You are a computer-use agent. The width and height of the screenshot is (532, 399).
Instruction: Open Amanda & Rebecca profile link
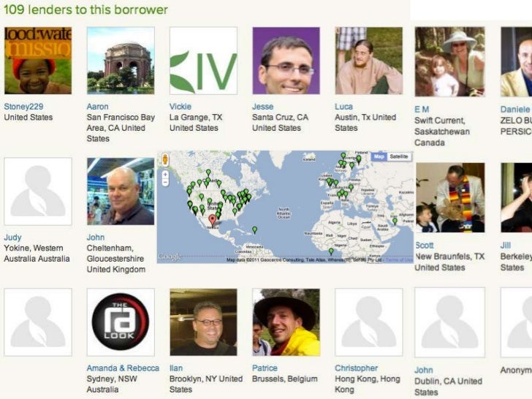click(123, 368)
